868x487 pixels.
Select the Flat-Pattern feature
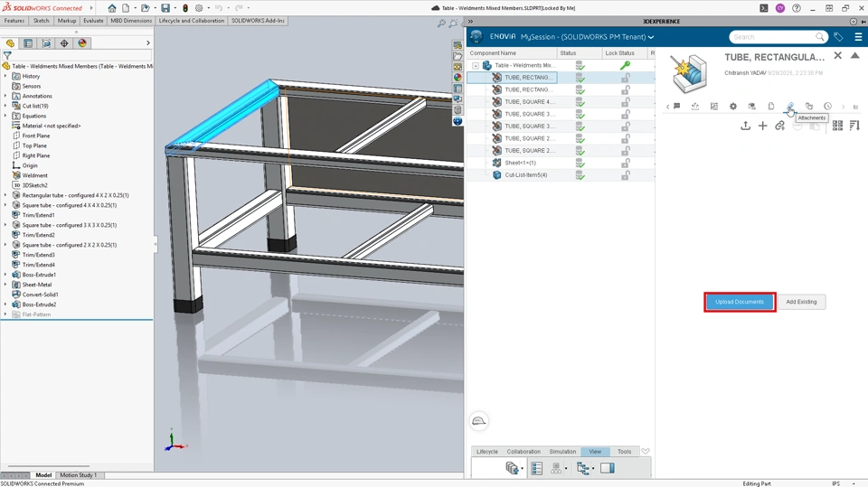(36, 314)
